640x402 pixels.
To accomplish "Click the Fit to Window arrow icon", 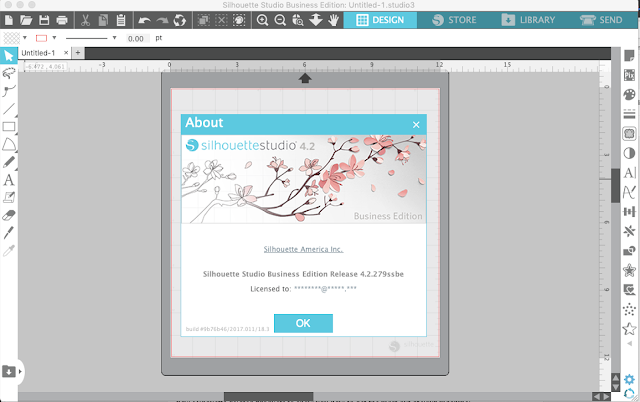I will [x=316, y=20].
